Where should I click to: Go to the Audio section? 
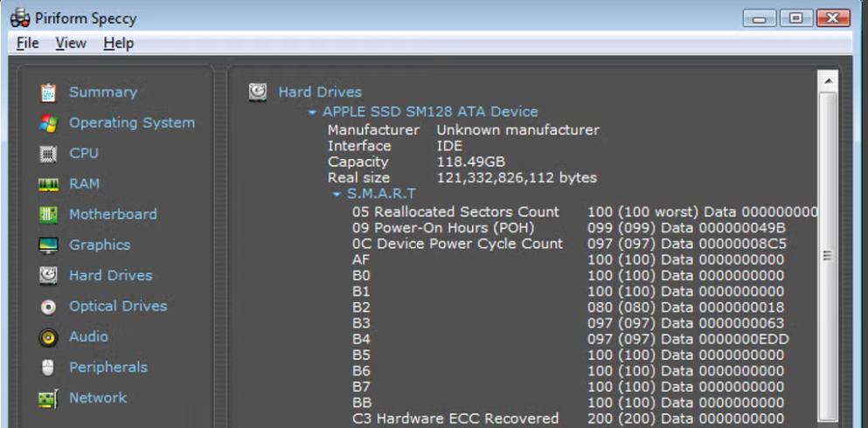coord(88,336)
